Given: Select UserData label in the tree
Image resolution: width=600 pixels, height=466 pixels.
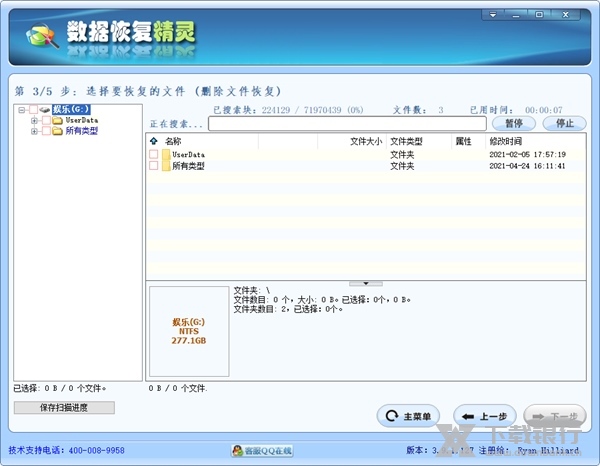Looking at the screenshot, I should point(82,120).
